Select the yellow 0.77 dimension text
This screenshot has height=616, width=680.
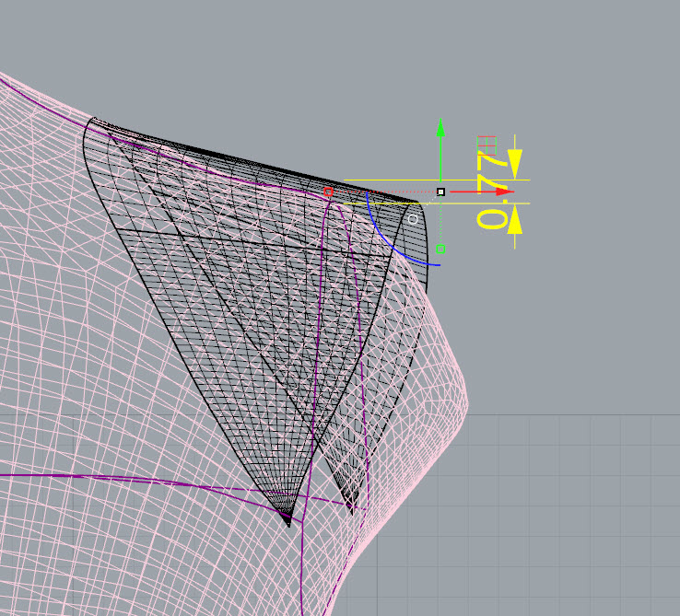(492, 190)
